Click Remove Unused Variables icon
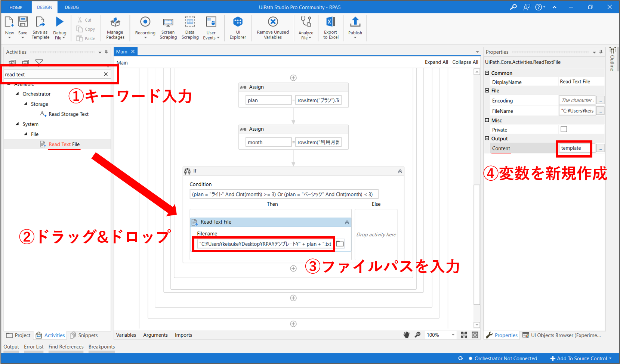The height and width of the screenshot is (364, 620). point(273,22)
